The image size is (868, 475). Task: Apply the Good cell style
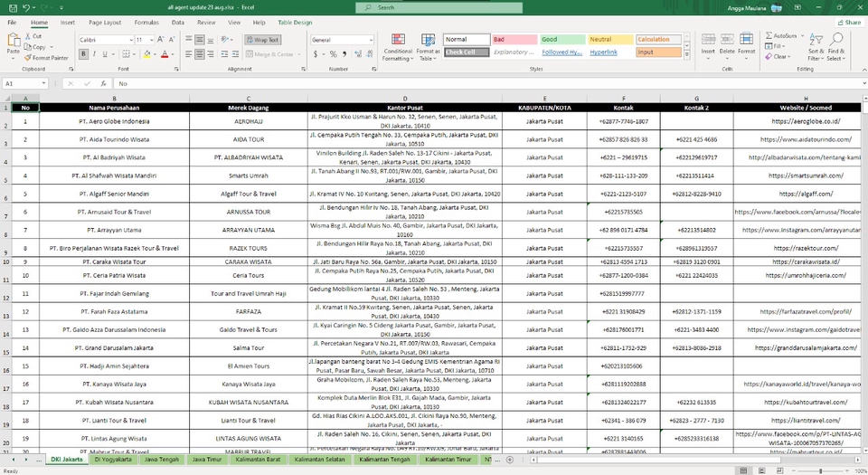click(562, 39)
